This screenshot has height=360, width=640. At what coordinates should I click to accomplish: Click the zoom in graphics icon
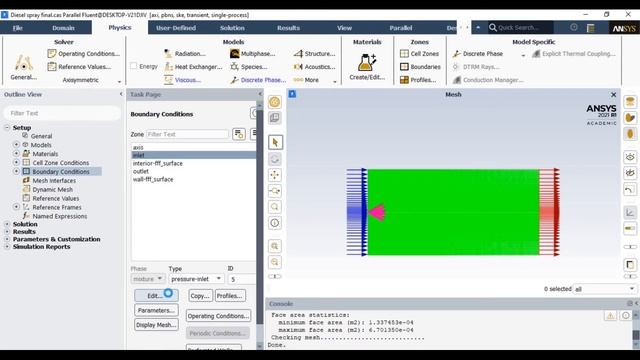pyautogui.click(x=275, y=246)
